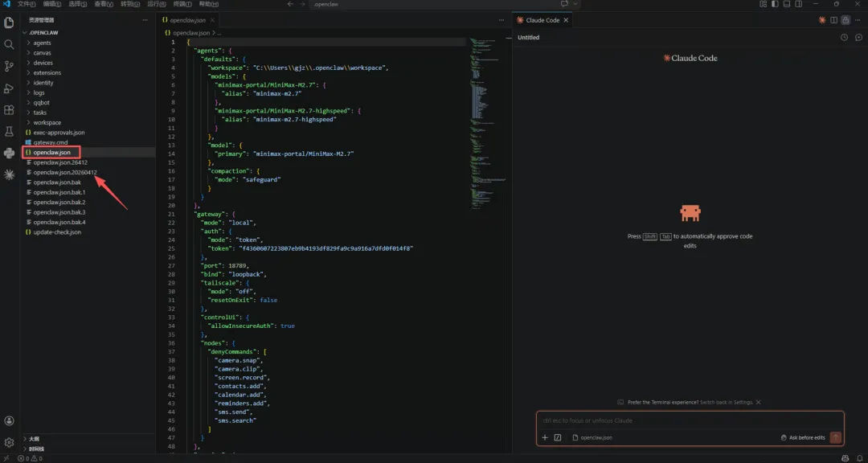
Task: Open the 选择(S) menu
Action: pos(78,4)
